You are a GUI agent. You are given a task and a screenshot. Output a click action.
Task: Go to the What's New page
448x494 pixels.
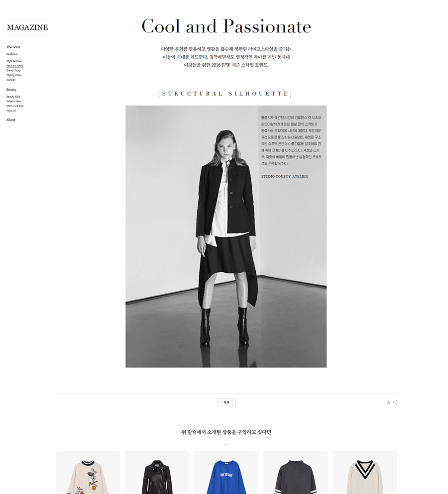pos(13,102)
